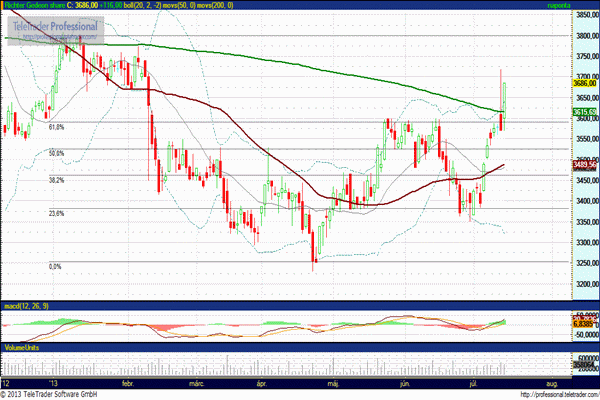Click the yellow 3686,00 current price tag
This screenshot has height=400, width=600.
pos(585,84)
